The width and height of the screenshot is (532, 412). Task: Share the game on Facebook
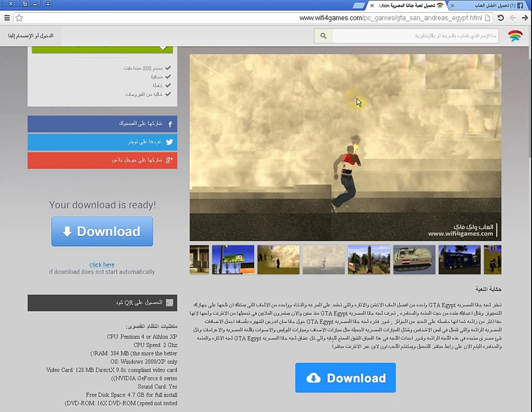(x=102, y=124)
